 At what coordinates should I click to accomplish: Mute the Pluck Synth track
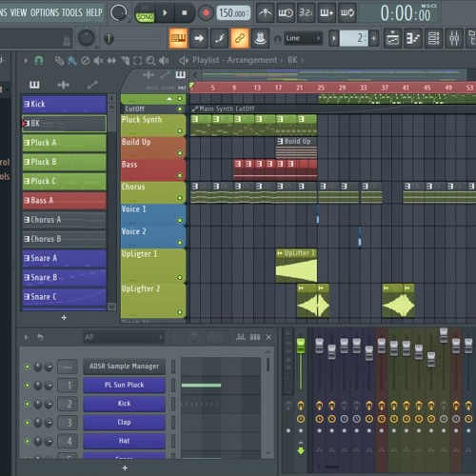tap(180, 130)
